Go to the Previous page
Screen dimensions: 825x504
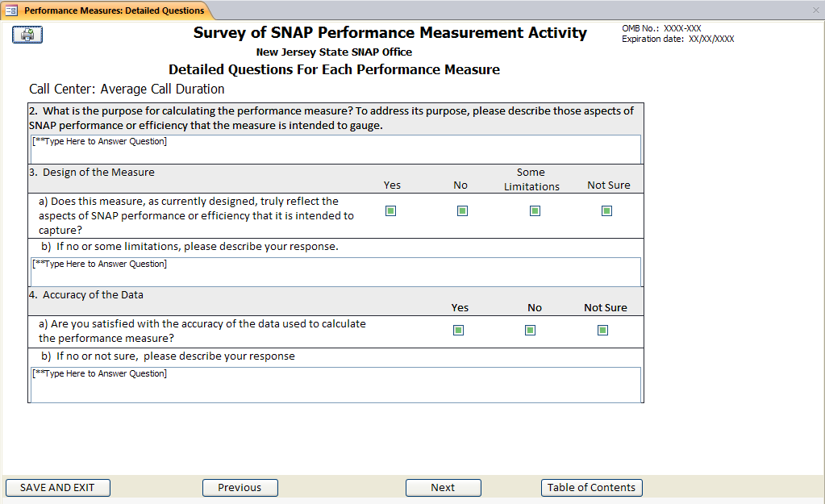point(240,488)
